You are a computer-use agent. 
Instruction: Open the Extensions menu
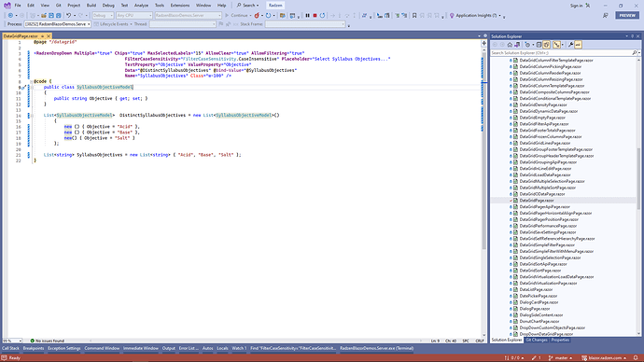[180, 6]
